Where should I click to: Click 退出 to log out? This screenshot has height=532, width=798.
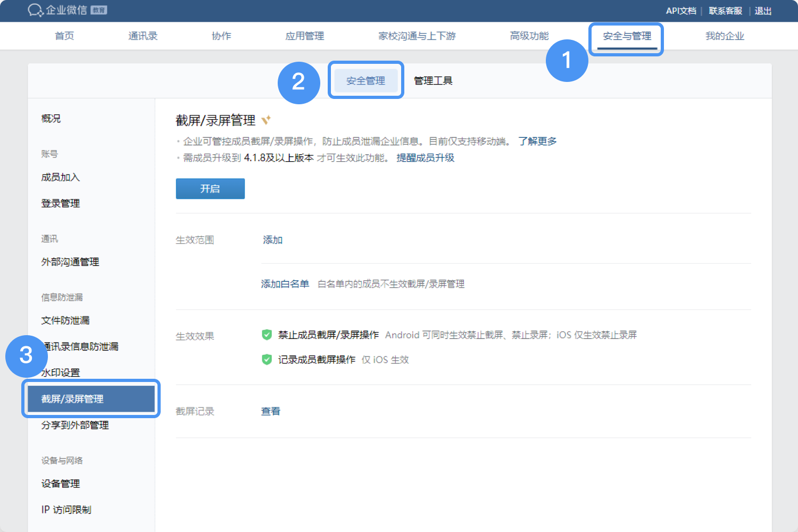point(763,11)
